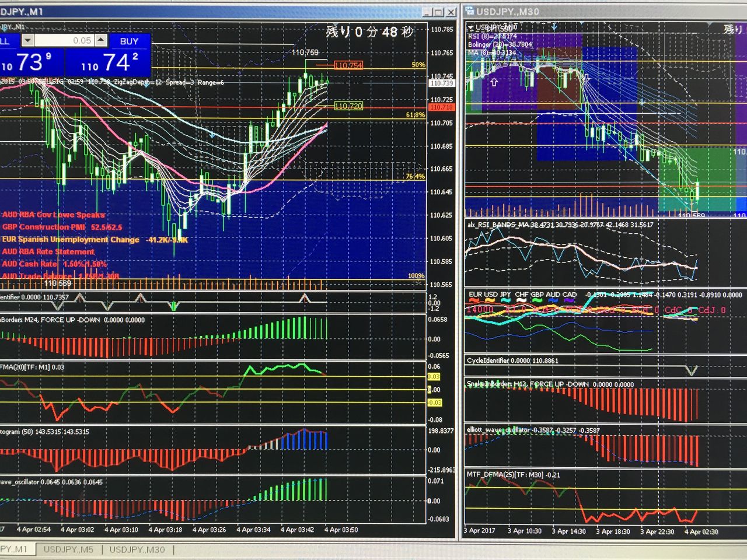Click the 110.569 low price label on M1 chart
Viewport: 747px width, 560px height.
pyautogui.click(x=57, y=283)
